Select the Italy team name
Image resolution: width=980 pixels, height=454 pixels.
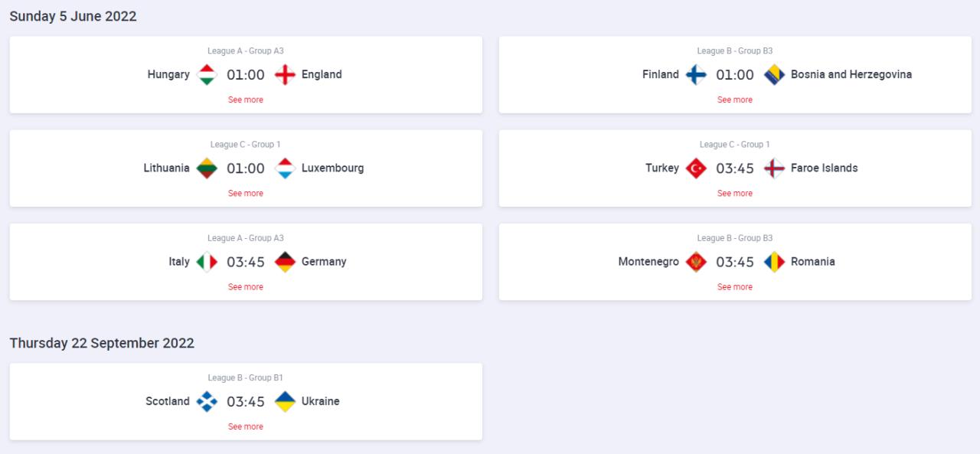tap(179, 262)
